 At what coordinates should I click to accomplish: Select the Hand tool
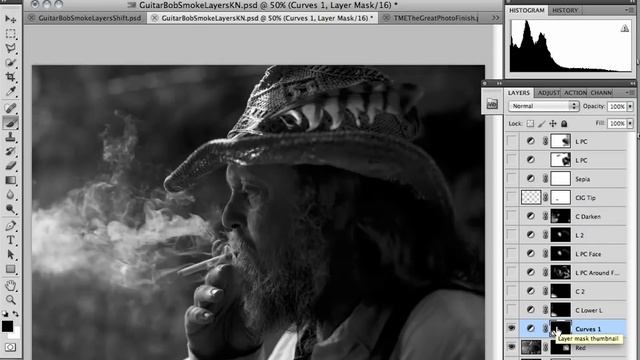pyautogui.click(x=11, y=285)
